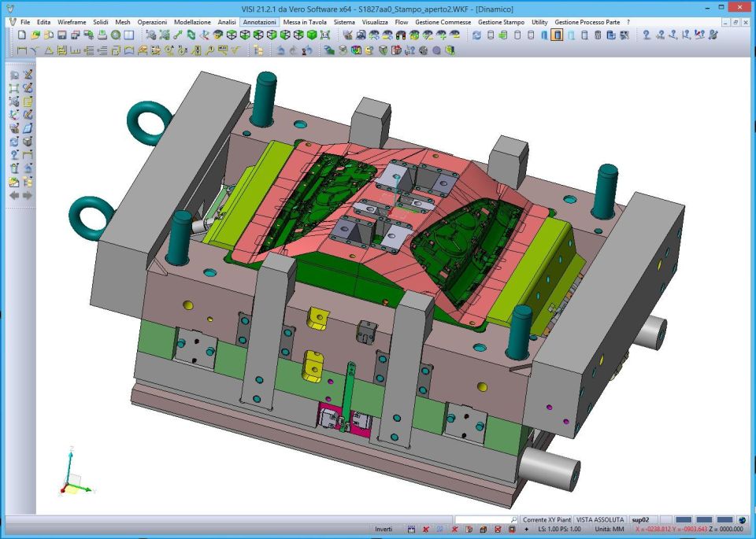Open the File menu
756x539 pixels.
point(25,22)
